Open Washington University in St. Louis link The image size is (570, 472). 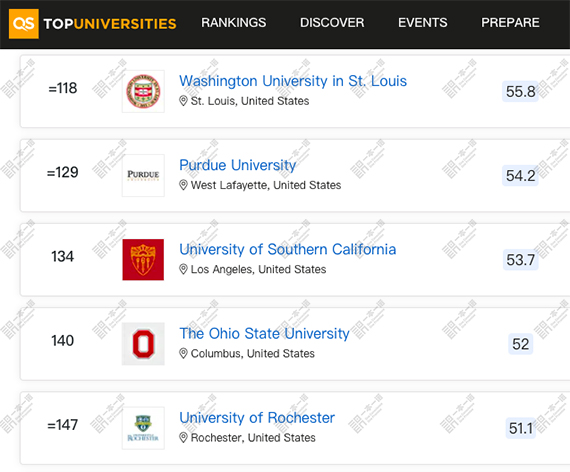pyautogui.click(x=293, y=81)
